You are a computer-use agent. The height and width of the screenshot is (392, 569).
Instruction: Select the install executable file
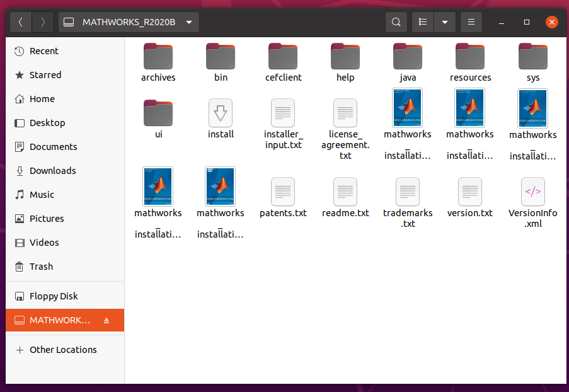(x=221, y=118)
